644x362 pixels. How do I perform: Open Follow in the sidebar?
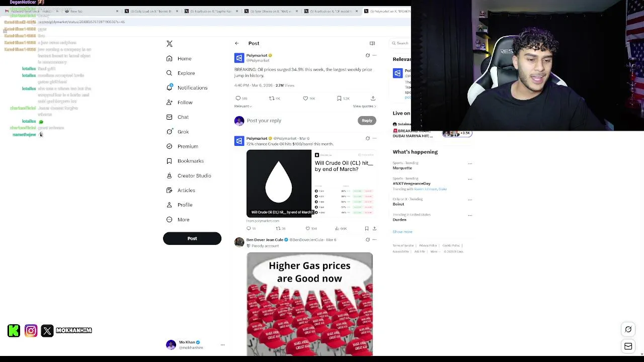coord(180,103)
